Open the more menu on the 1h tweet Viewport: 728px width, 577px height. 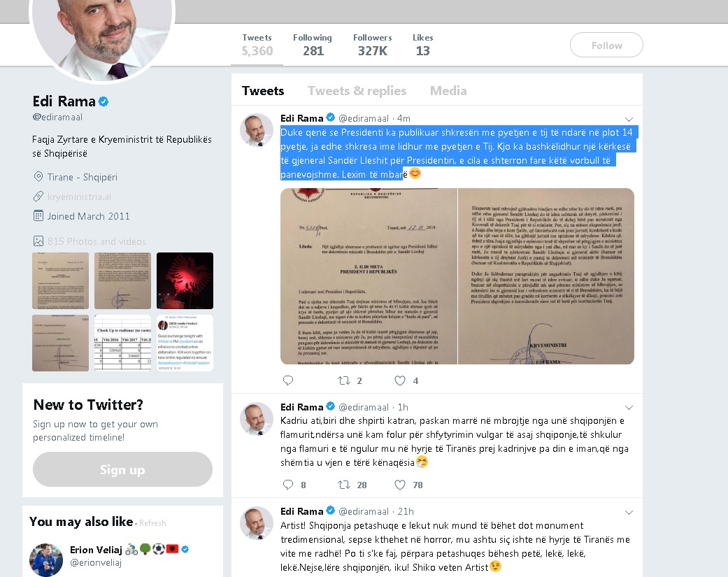[629, 408]
